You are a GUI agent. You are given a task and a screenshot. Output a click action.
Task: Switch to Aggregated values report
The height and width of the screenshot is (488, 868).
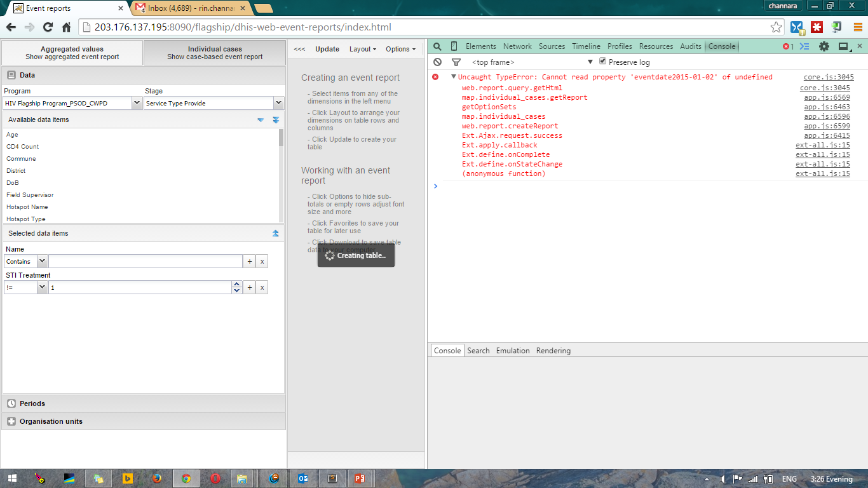pyautogui.click(x=72, y=53)
